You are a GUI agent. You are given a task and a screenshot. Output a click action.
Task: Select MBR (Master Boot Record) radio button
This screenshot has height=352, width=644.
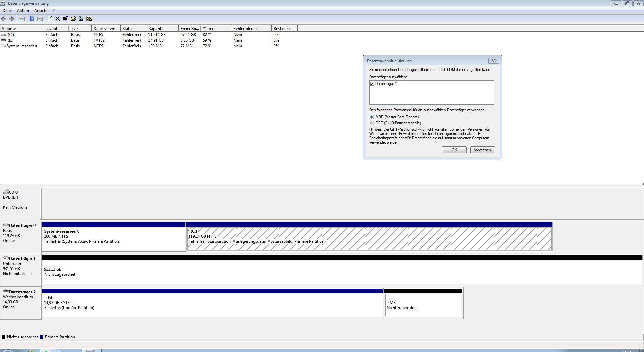[372, 117]
